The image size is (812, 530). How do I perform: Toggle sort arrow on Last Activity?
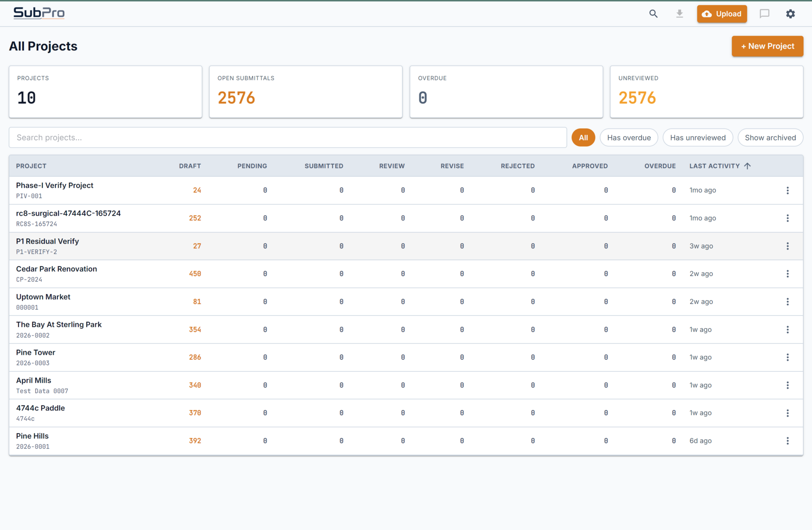point(747,166)
